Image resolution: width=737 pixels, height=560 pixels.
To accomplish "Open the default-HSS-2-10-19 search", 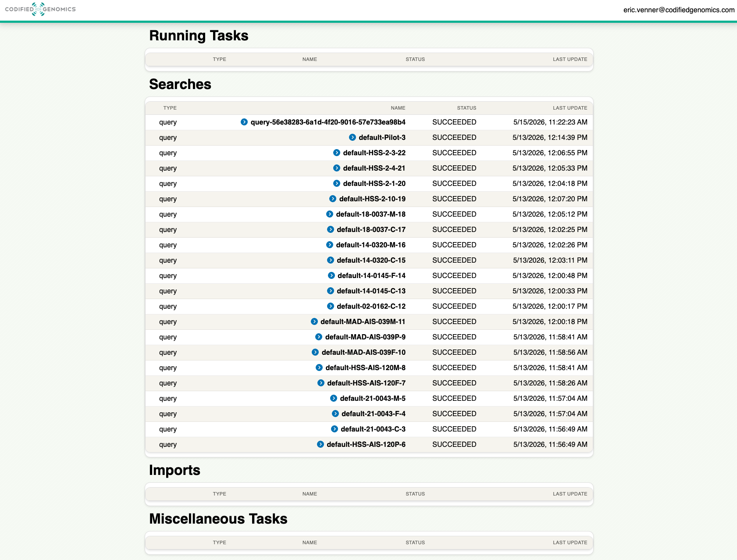I will [x=372, y=199].
